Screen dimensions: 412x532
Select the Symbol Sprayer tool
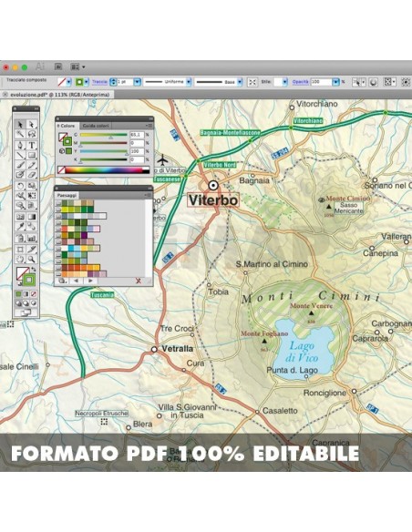coord(20,238)
